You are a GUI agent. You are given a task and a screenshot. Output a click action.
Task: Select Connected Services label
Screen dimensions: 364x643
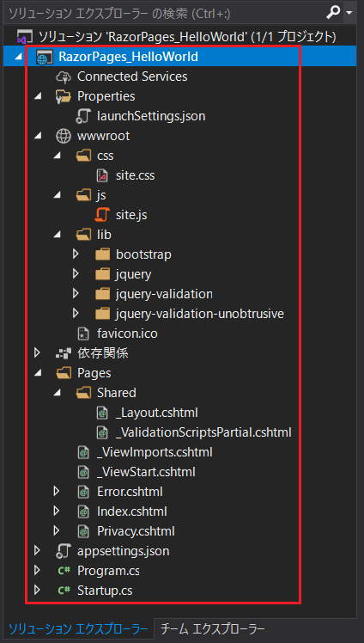click(132, 77)
